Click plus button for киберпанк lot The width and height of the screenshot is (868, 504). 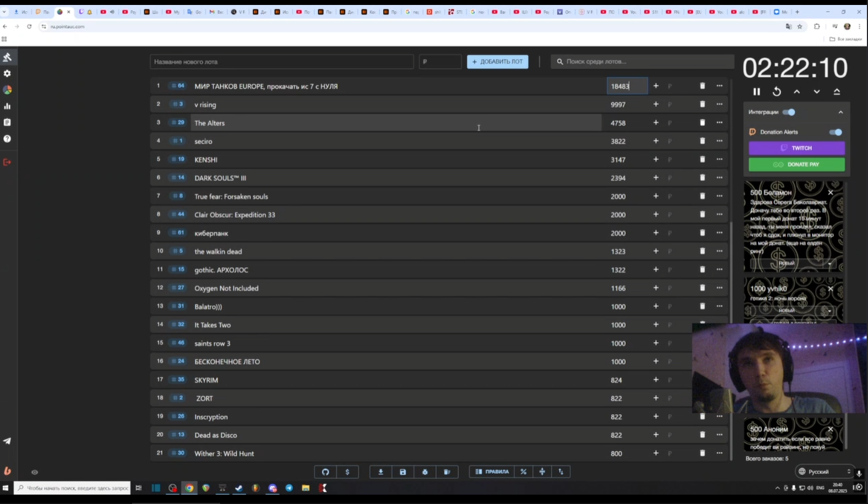point(656,232)
